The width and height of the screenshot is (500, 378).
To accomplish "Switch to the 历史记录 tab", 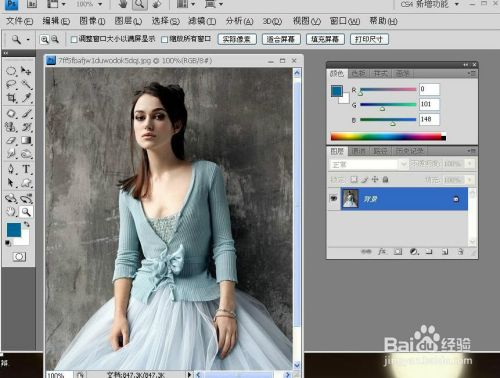I will pos(409,151).
